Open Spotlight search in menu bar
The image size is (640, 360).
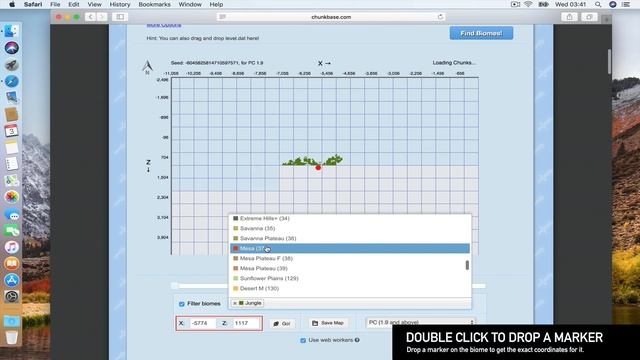click(598, 4)
